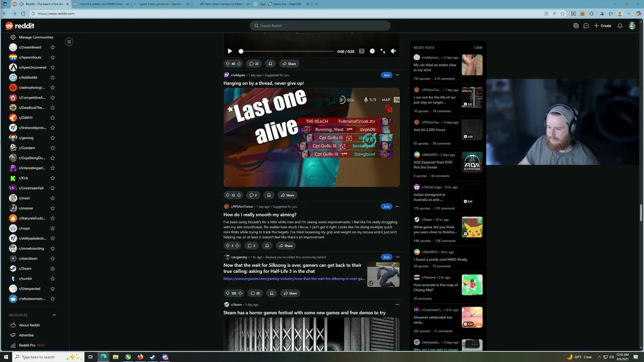Open the r/pcgaming post options menu
This screenshot has width=644, height=362.
(x=397, y=257)
